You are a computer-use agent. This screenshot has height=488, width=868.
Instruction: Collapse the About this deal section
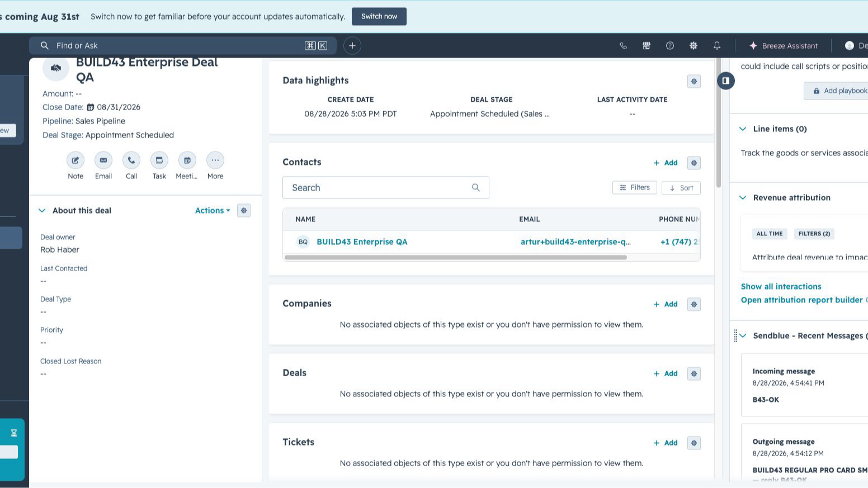(42, 211)
